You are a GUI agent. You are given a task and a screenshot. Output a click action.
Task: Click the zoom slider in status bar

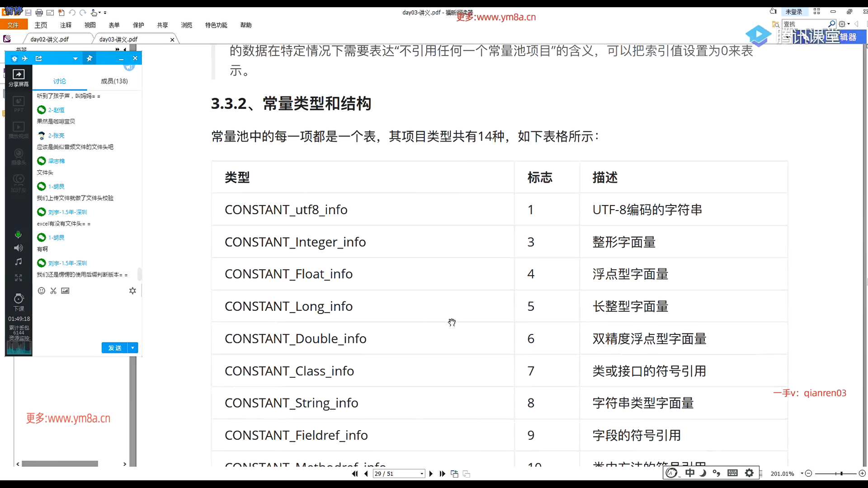(x=841, y=474)
